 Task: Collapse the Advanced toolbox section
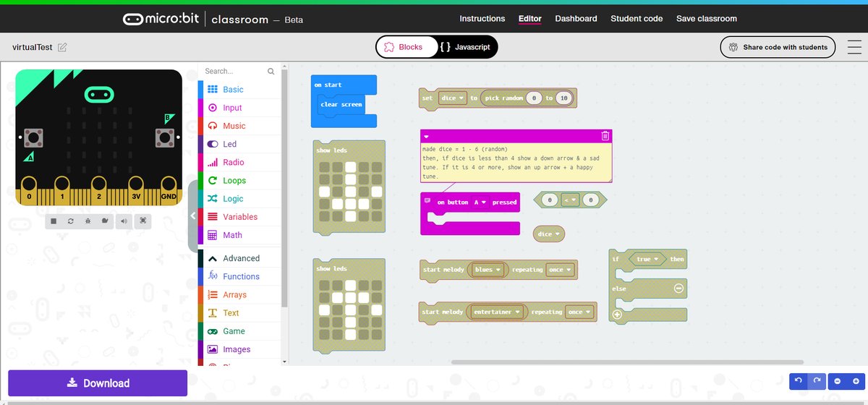coord(239,258)
